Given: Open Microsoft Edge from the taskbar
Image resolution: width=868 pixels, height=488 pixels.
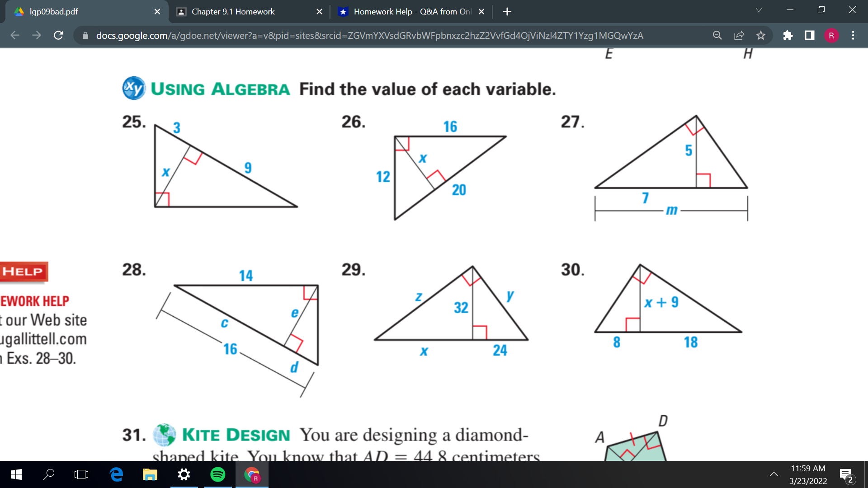Looking at the screenshot, I should pos(116,474).
